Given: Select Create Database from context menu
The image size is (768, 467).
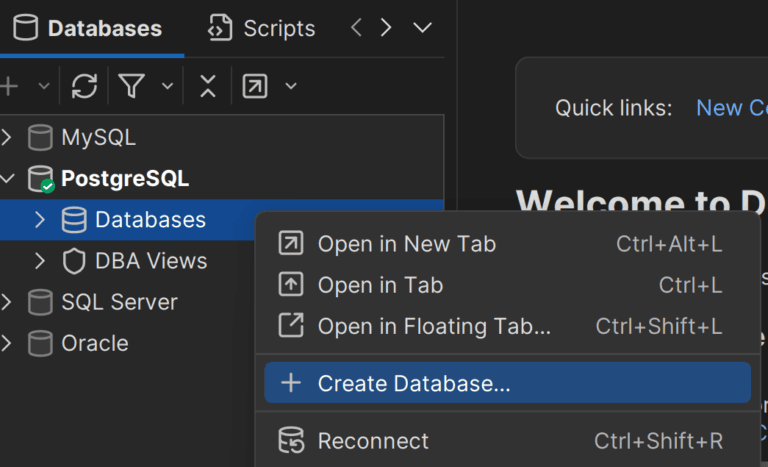Looking at the screenshot, I should point(507,383).
